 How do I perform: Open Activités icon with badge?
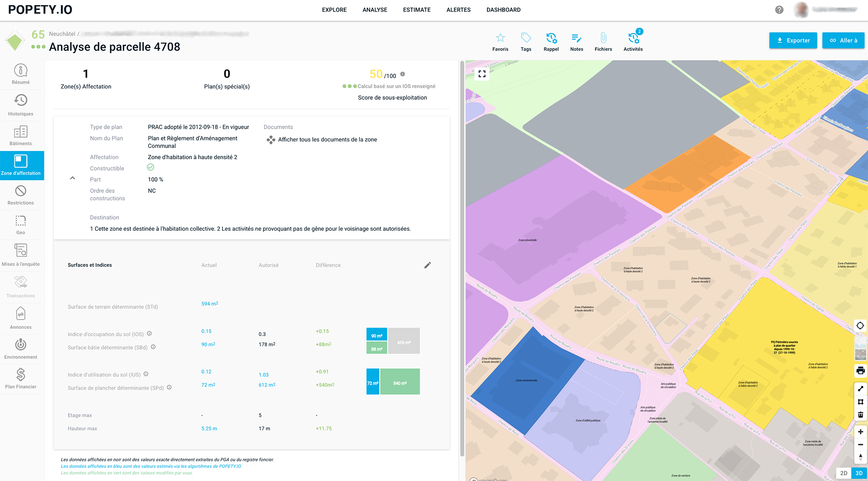coord(633,38)
